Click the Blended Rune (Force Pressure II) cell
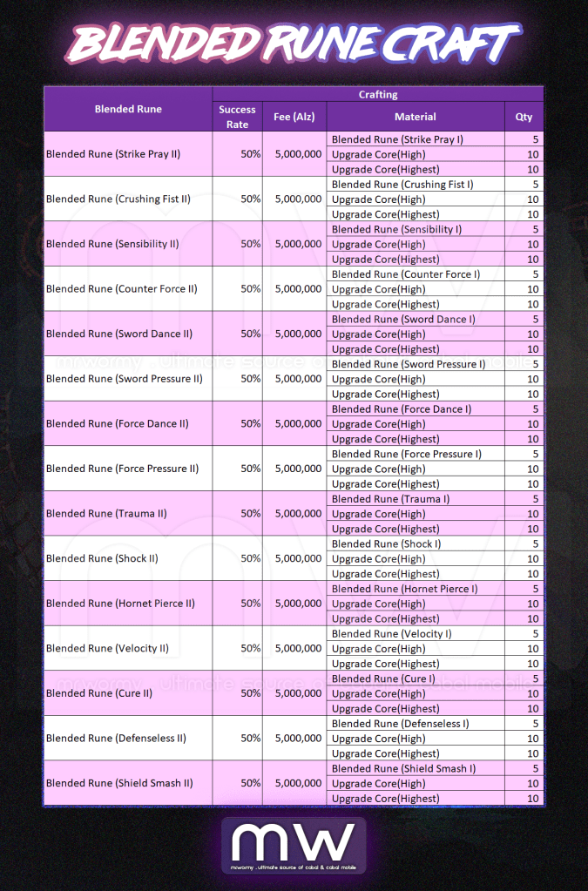 [122, 469]
